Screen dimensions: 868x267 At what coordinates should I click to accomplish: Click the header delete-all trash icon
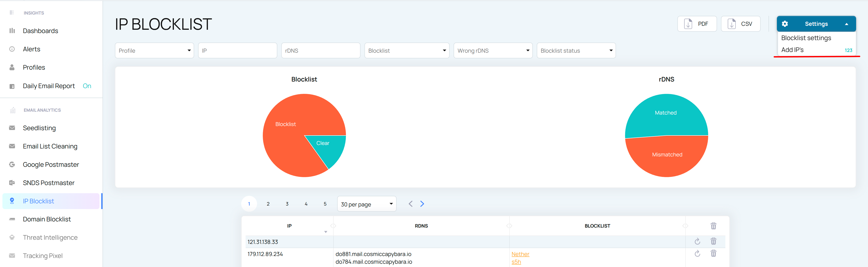(x=713, y=226)
